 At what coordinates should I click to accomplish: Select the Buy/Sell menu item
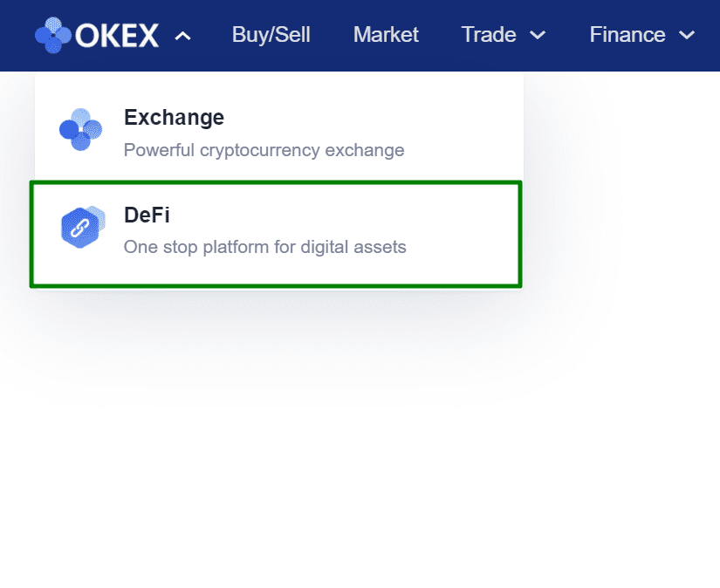pos(271,35)
